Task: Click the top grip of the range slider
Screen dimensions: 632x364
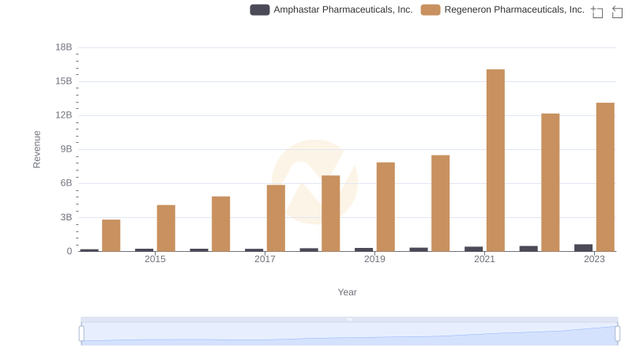Action: (x=349, y=319)
